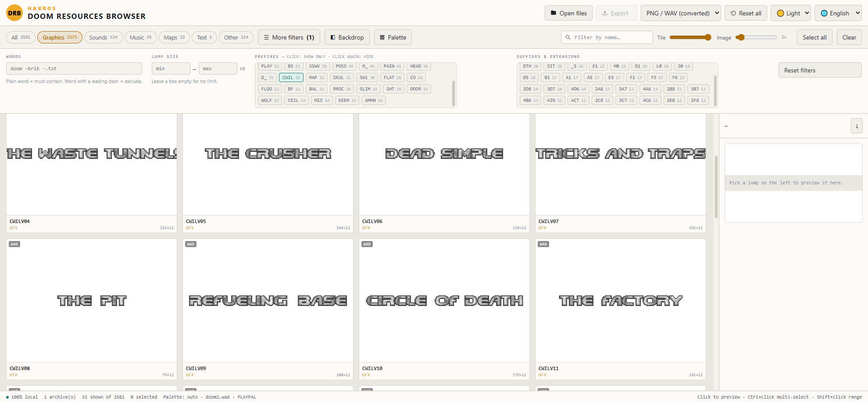Select the Text category tab
The height and width of the screenshot is (403, 868).
click(204, 37)
